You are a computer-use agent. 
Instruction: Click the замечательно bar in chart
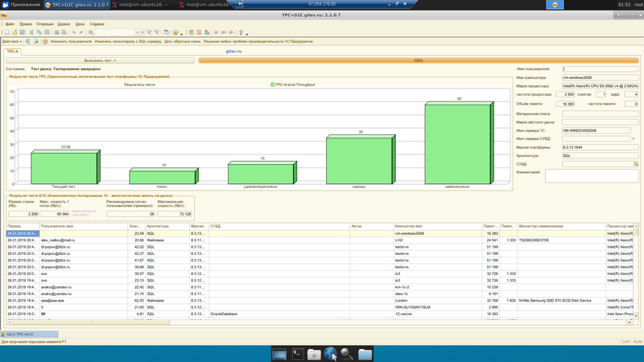[459, 143]
